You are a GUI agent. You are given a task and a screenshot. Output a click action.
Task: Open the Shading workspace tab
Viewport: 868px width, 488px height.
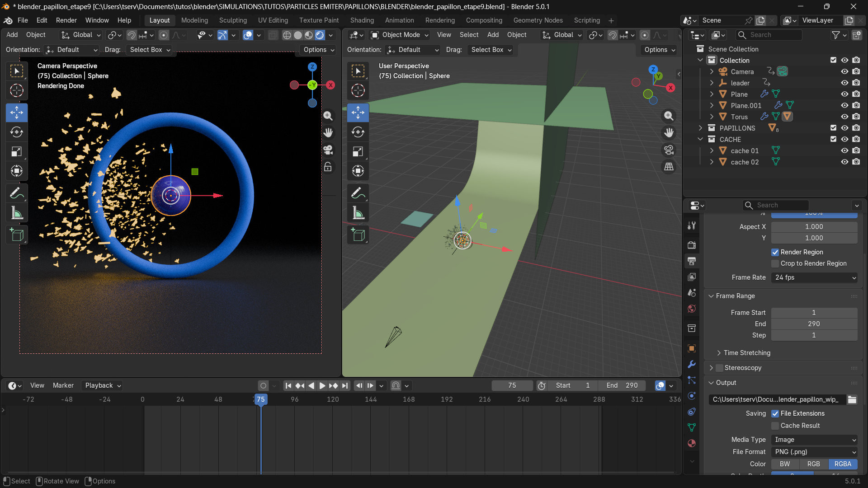[x=362, y=20]
